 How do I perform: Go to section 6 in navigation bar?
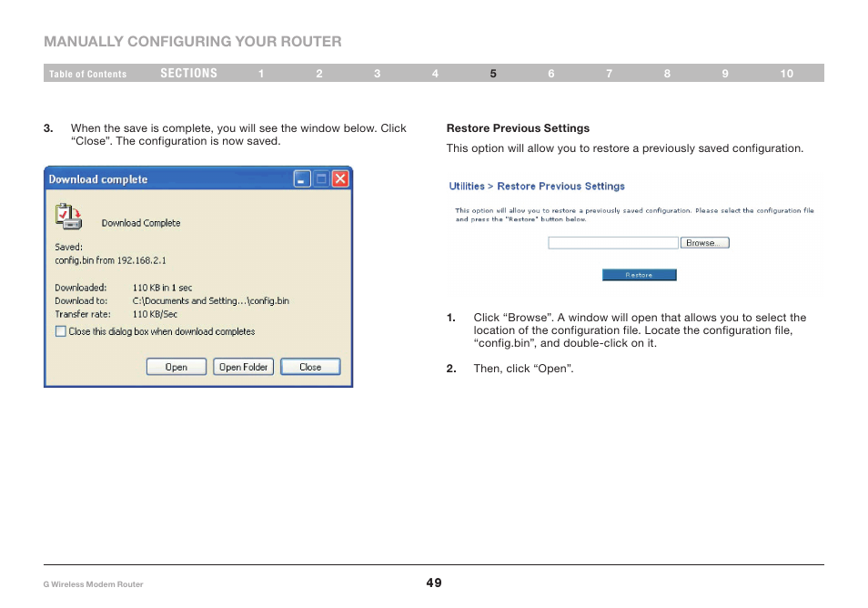[x=550, y=74]
